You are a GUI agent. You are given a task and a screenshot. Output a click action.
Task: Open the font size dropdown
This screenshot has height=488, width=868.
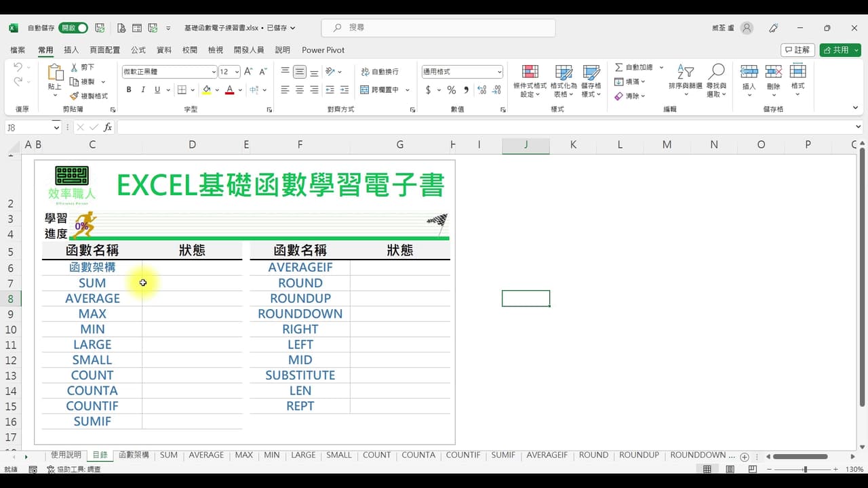tap(235, 71)
